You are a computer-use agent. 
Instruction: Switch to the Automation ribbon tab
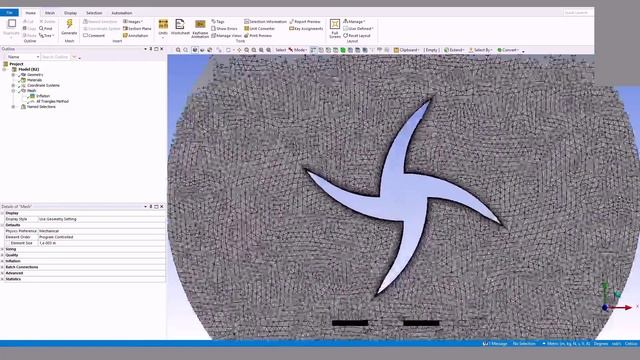122,13
